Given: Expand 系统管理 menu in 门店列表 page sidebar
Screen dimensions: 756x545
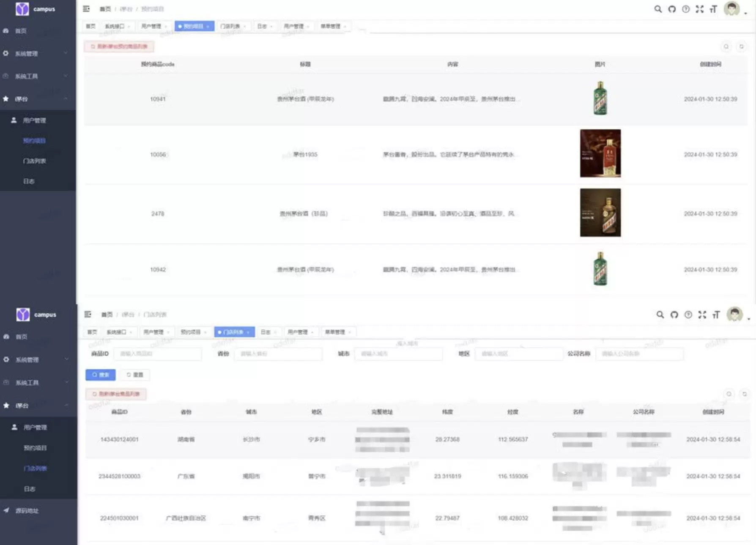Looking at the screenshot, I should (x=38, y=360).
